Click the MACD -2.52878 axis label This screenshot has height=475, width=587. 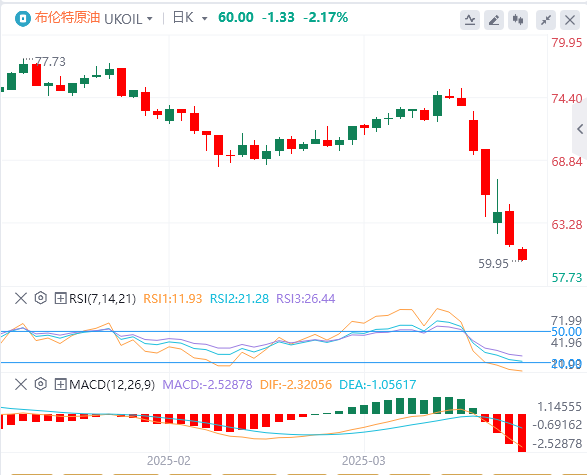(x=557, y=444)
